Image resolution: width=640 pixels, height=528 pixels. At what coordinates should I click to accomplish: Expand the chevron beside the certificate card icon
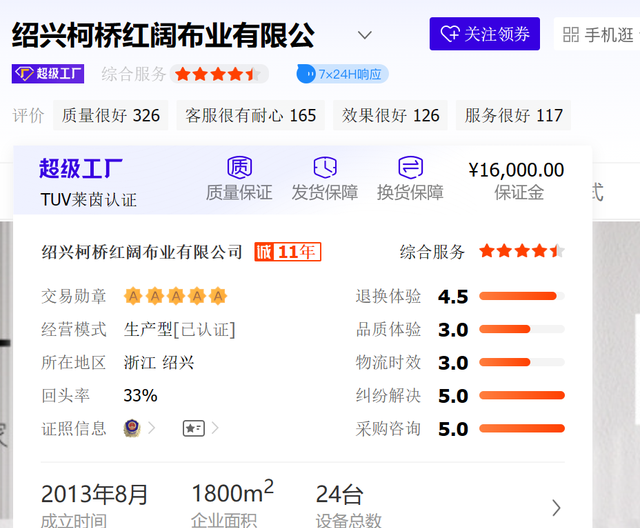coord(215,428)
